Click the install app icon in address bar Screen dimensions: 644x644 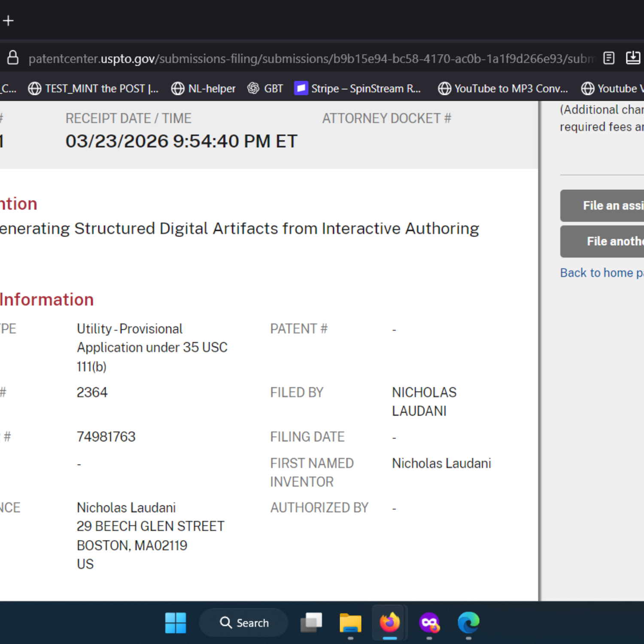pyautogui.click(x=633, y=58)
